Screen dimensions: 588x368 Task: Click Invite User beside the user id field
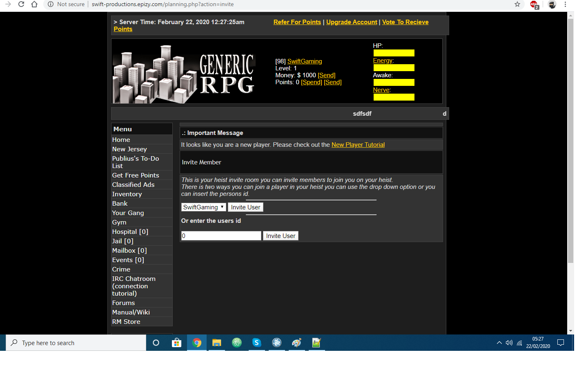tap(281, 236)
